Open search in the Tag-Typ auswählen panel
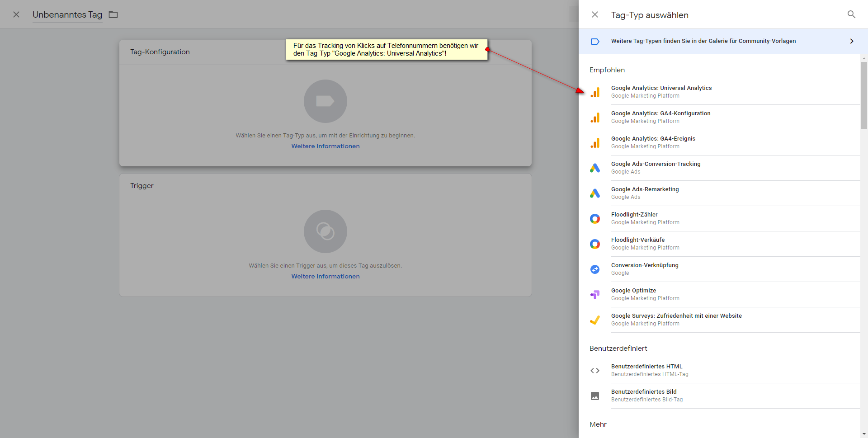This screenshot has width=868, height=438. click(851, 14)
